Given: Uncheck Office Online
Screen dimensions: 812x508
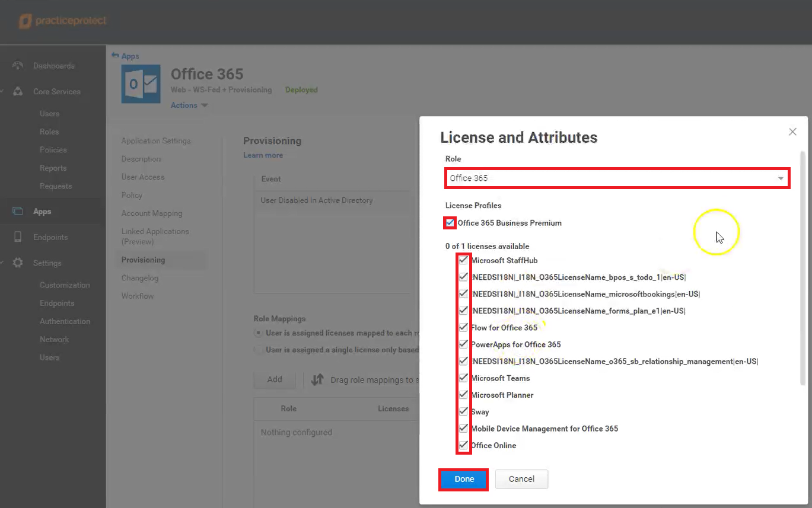Looking at the screenshot, I should click(x=463, y=445).
